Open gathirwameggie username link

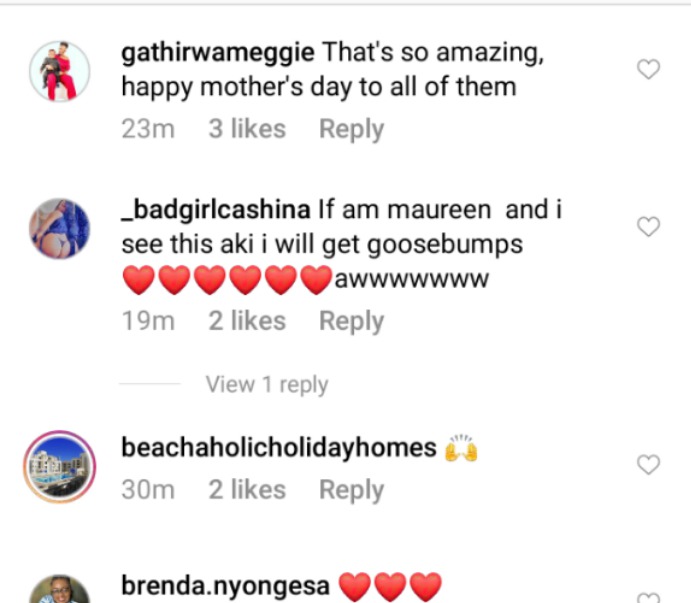[x=218, y=53]
